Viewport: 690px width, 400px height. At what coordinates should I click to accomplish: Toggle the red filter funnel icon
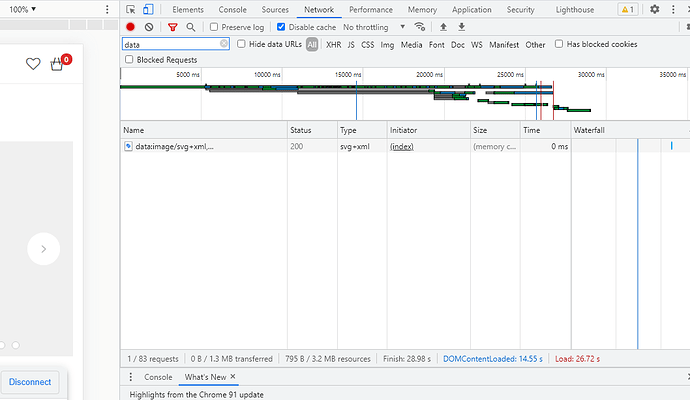click(172, 27)
